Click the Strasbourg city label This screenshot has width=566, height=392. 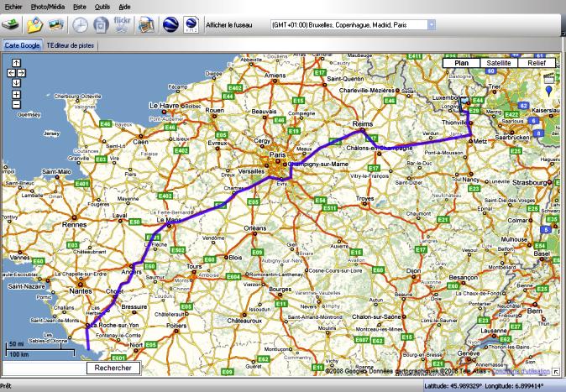530,183
